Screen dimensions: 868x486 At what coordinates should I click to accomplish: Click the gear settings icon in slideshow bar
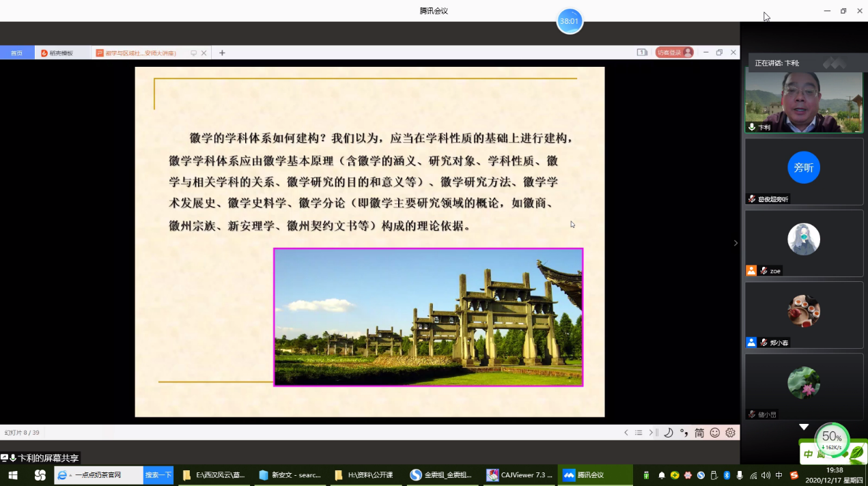pyautogui.click(x=730, y=433)
